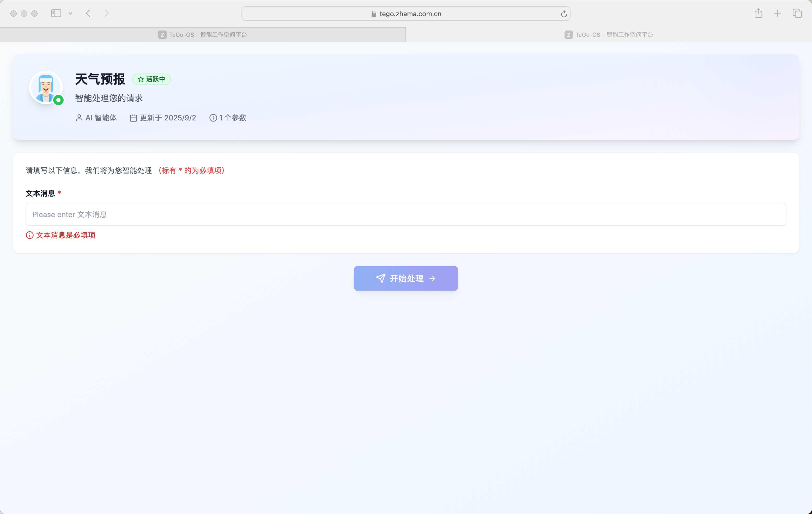Click the paper plane icon on 开始处理

click(380, 278)
